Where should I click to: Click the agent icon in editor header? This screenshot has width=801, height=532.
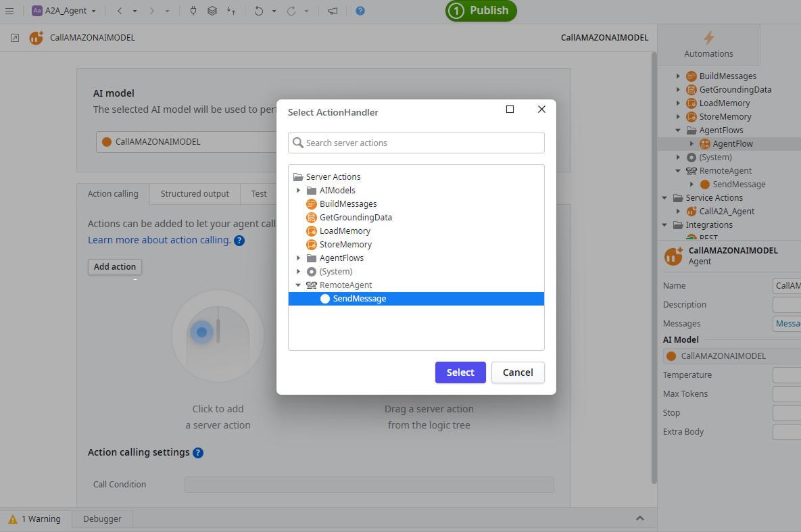tap(37, 38)
